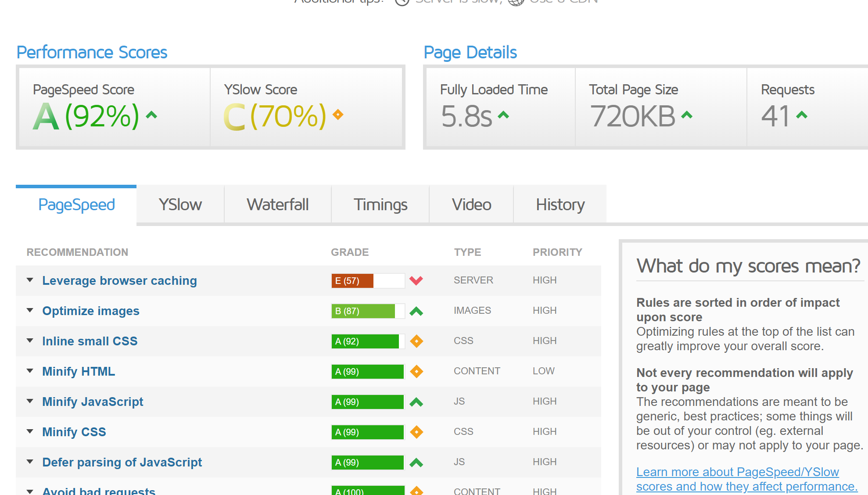Open the Video tab
The image size is (868, 495).
(x=472, y=204)
